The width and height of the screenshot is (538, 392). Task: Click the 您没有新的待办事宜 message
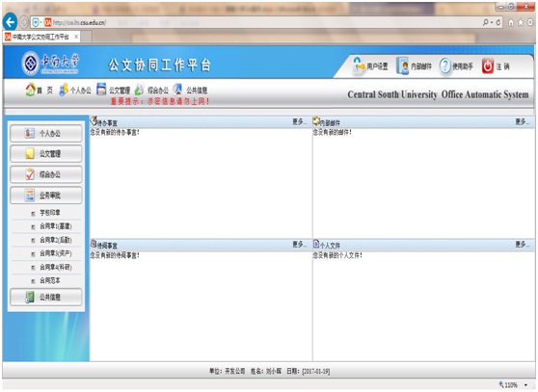[115, 132]
